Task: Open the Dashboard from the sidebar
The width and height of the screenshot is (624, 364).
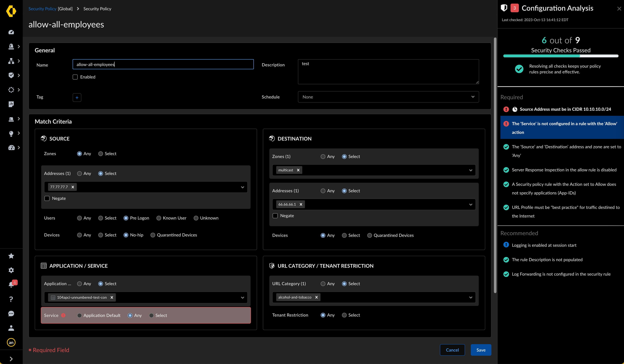Action: [11, 32]
